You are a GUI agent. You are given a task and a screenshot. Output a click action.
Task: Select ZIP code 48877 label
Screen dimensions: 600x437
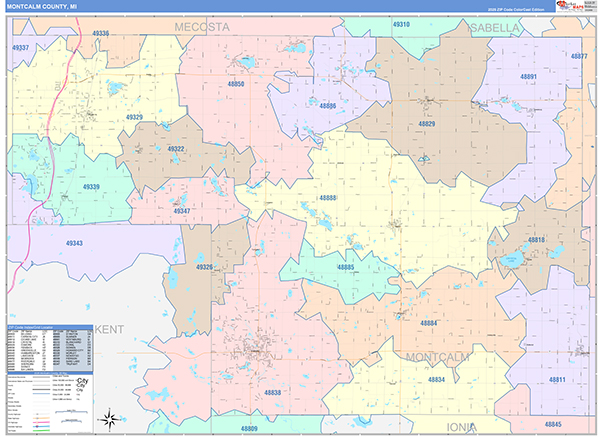click(x=579, y=56)
